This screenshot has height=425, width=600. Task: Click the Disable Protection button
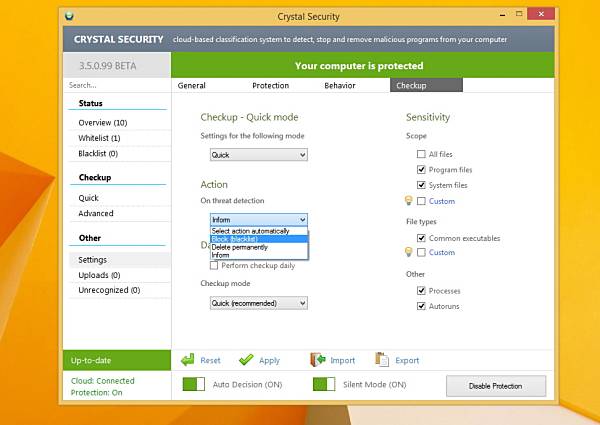tap(496, 386)
